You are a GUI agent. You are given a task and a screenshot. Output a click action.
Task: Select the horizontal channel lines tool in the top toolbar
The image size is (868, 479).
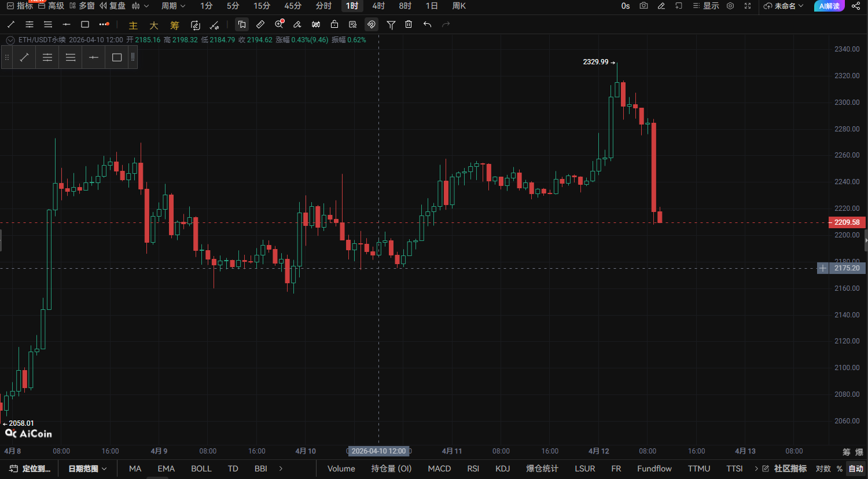click(x=30, y=24)
